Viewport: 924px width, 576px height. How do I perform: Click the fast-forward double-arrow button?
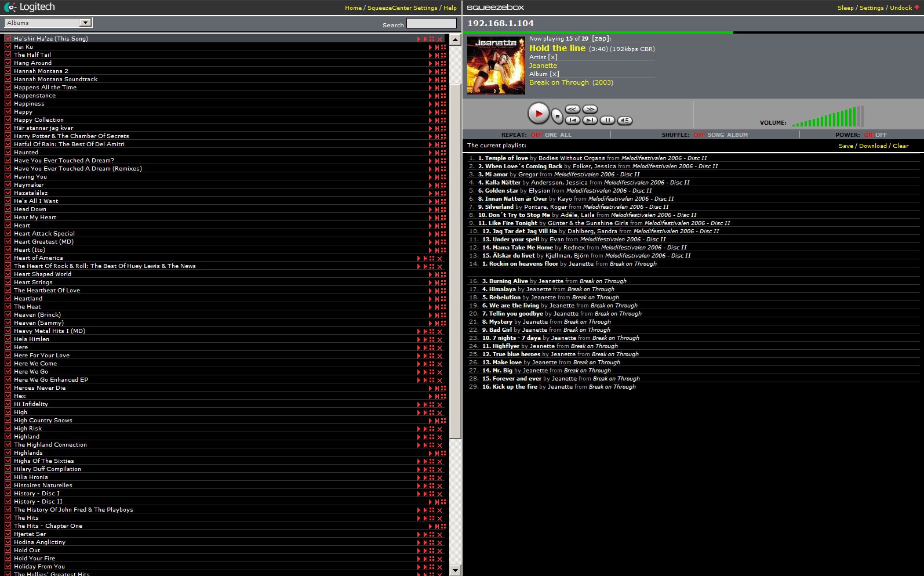click(x=590, y=109)
